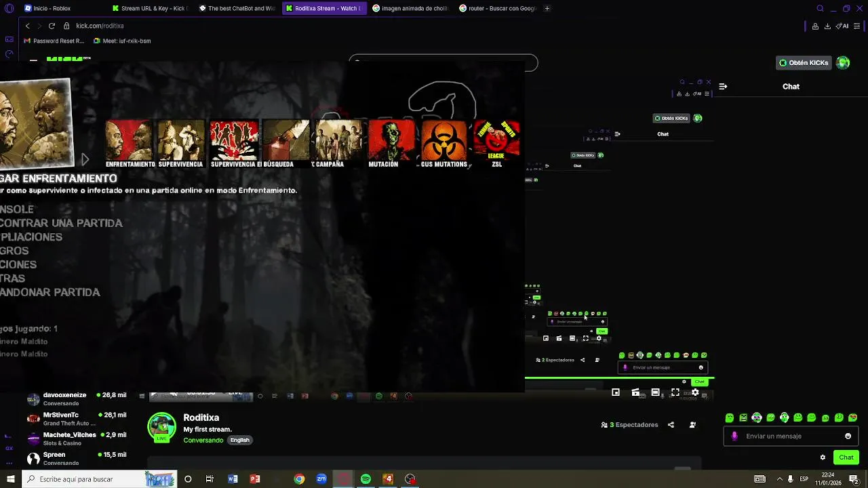
Task: Toggle fullscreen on the video player
Action: [x=675, y=392]
